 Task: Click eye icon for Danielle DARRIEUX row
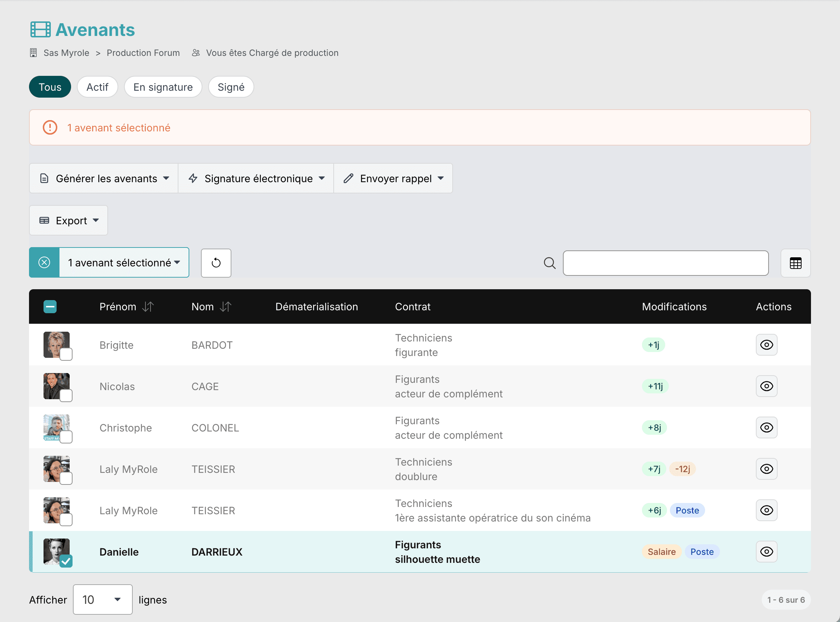pyautogui.click(x=766, y=552)
